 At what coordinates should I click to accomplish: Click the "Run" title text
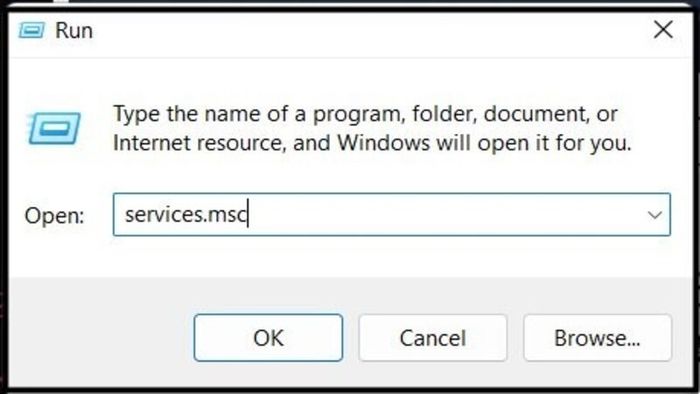[74, 31]
